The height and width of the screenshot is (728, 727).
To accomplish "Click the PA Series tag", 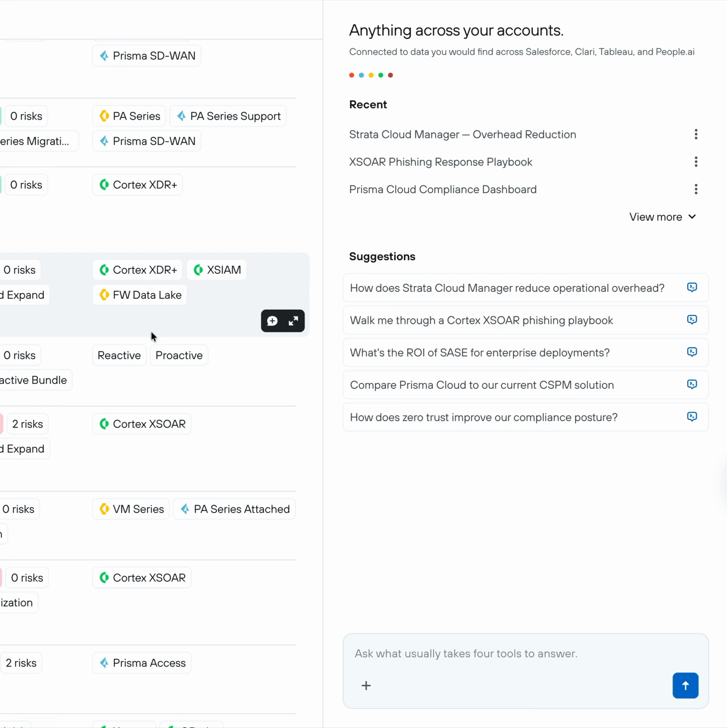I will [x=129, y=116].
